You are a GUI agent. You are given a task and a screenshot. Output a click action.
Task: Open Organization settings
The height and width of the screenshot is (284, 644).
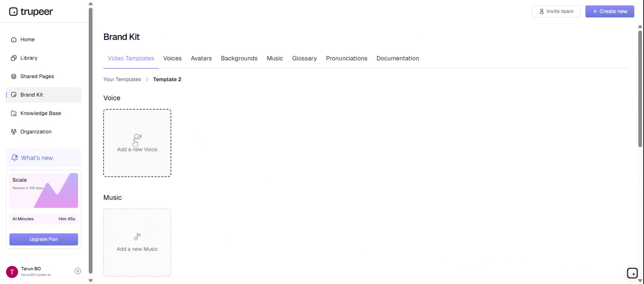pyautogui.click(x=44, y=132)
